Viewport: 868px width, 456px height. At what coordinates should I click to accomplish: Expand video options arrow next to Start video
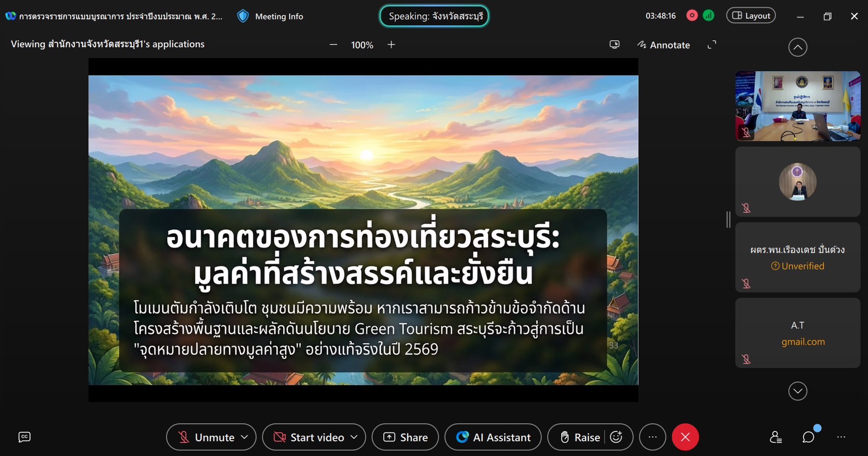[354, 437]
